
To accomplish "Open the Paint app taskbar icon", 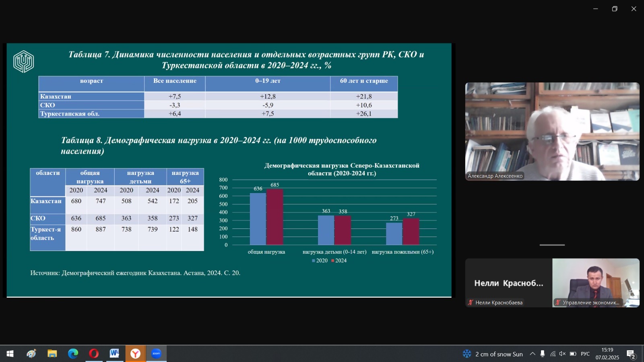I will 31,354.
